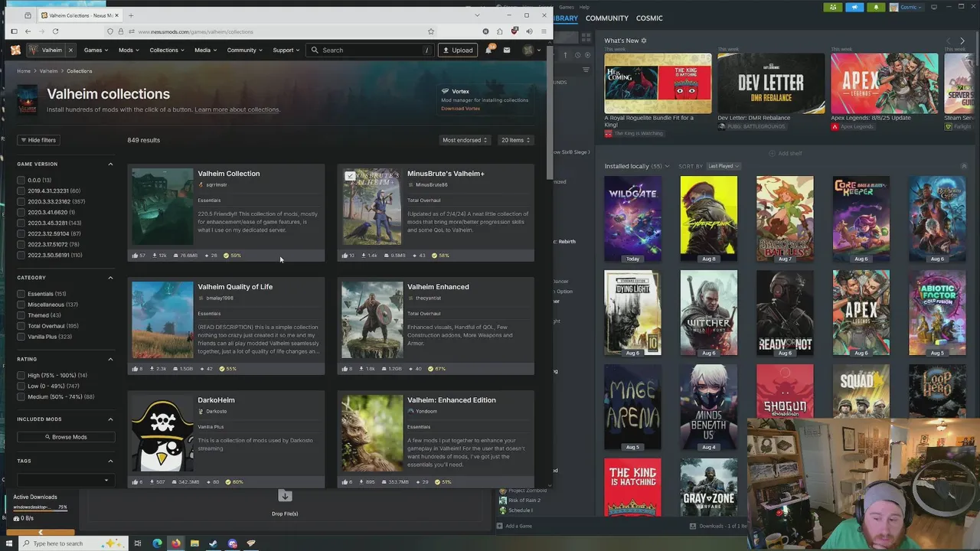Viewport: 980px width, 551px height.
Task: Collapse the Game Version filter section
Action: click(110, 164)
